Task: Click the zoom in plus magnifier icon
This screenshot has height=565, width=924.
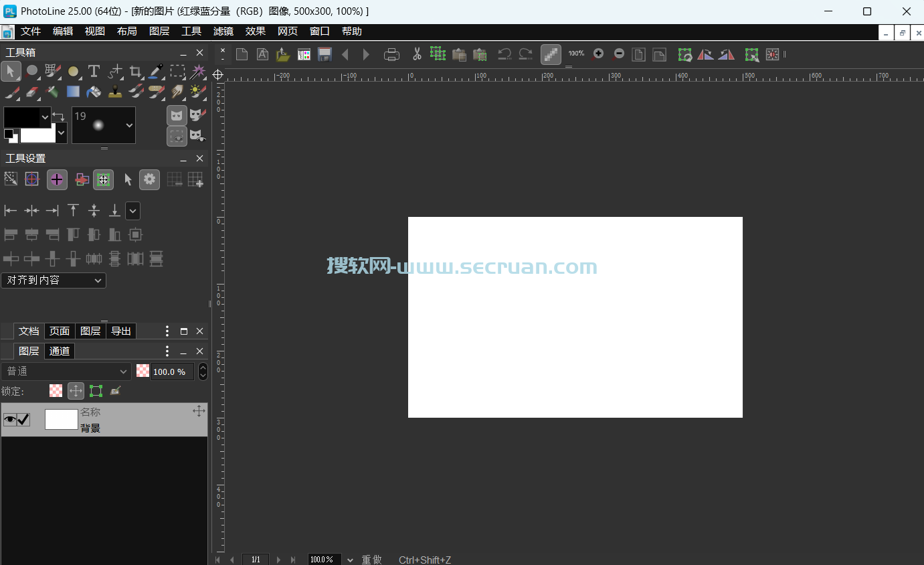Action: coord(598,54)
